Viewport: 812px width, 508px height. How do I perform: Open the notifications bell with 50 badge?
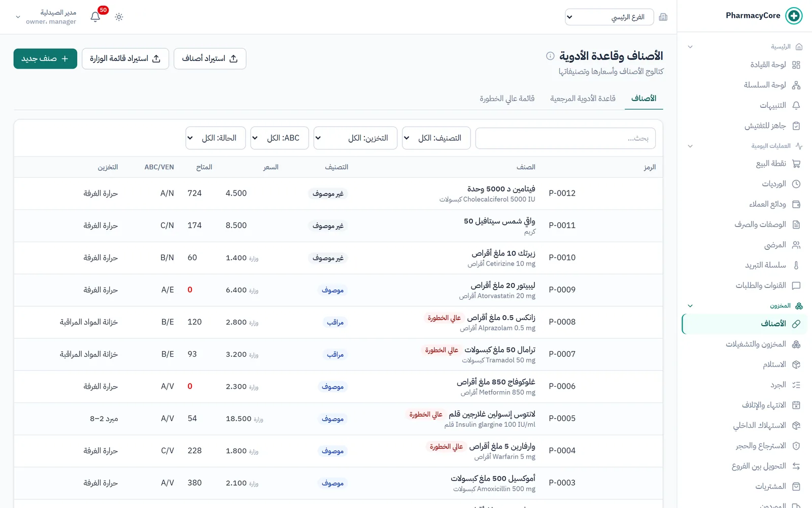95,17
